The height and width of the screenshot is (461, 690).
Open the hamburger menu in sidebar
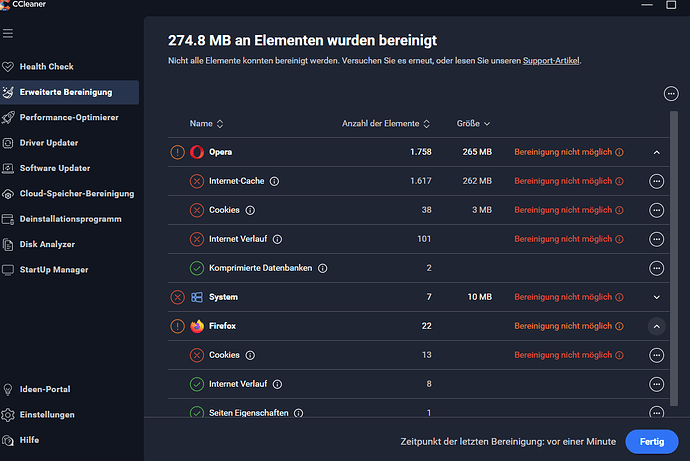8,34
